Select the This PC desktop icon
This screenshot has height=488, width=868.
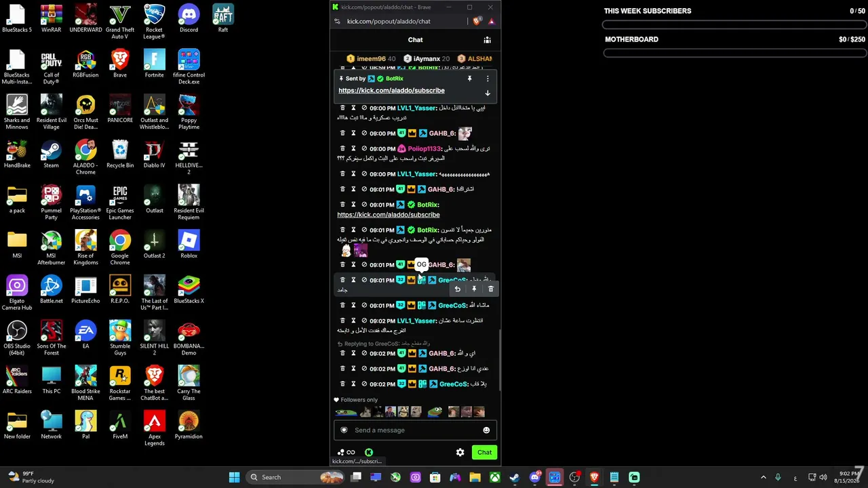(52, 380)
